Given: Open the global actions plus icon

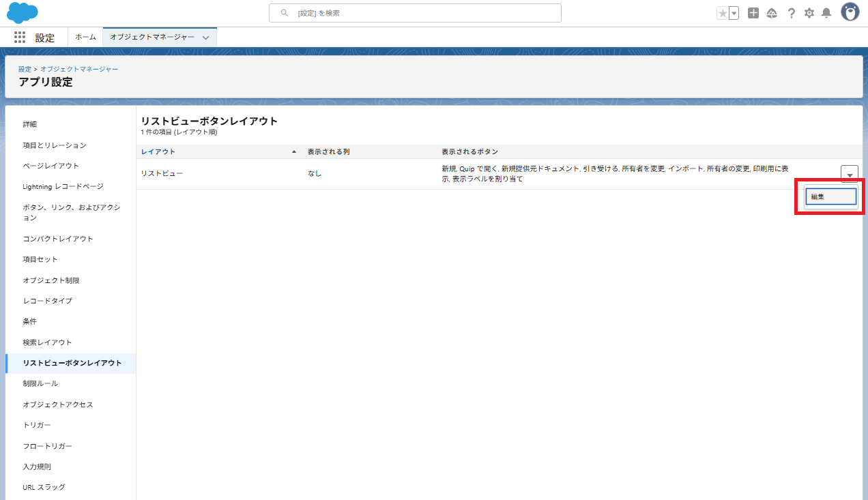Looking at the screenshot, I should [753, 13].
